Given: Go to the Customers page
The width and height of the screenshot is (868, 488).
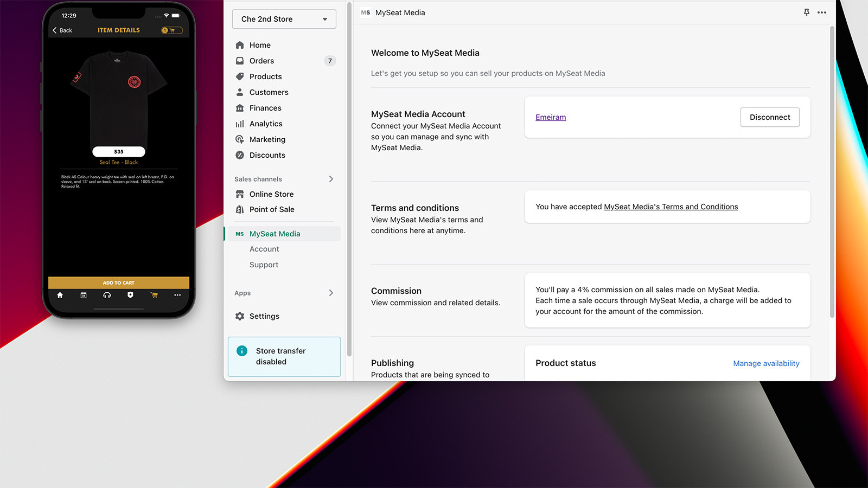Looking at the screenshot, I should click(x=269, y=92).
